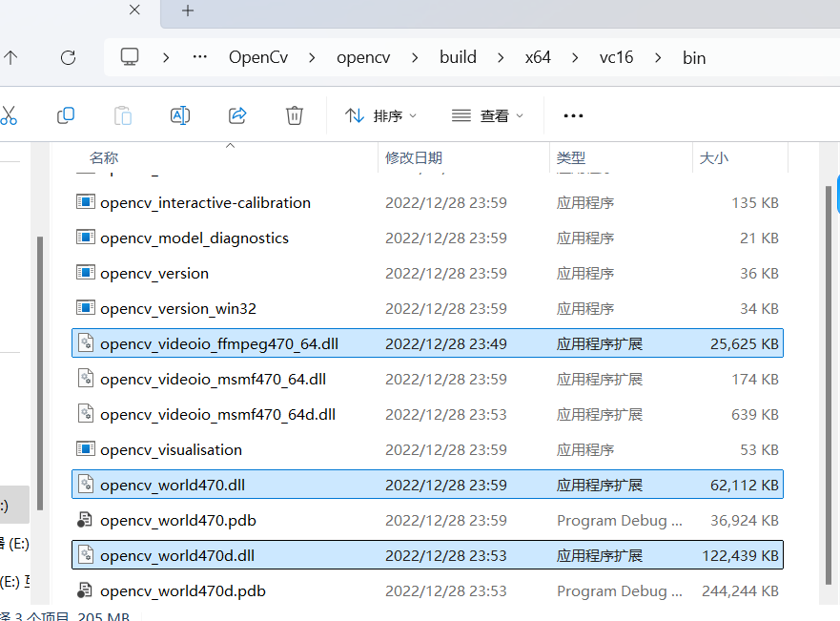Click the navigation pane scrollbar
This screenshot has height=621, width=840.
40,373
